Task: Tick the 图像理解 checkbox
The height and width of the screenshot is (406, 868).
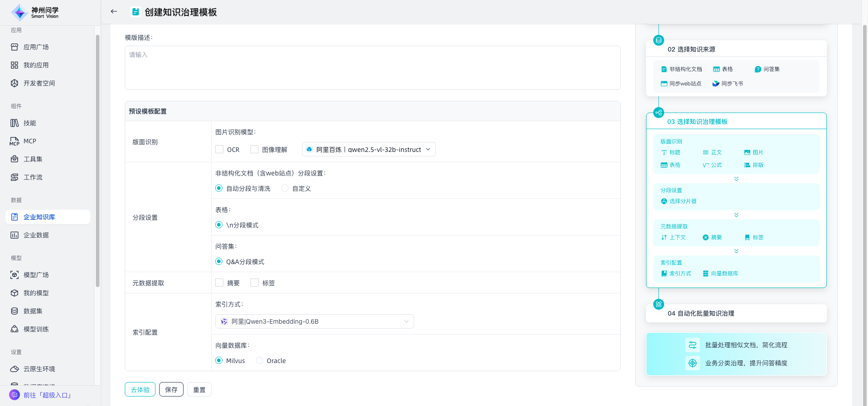Action: (255, 150)
